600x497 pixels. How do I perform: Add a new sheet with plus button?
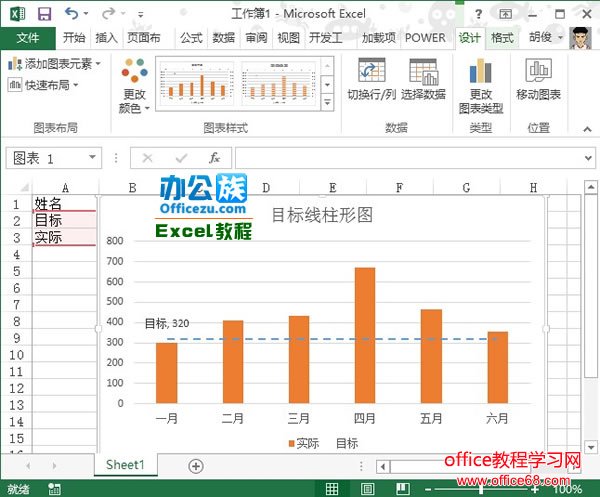(196, 466)
